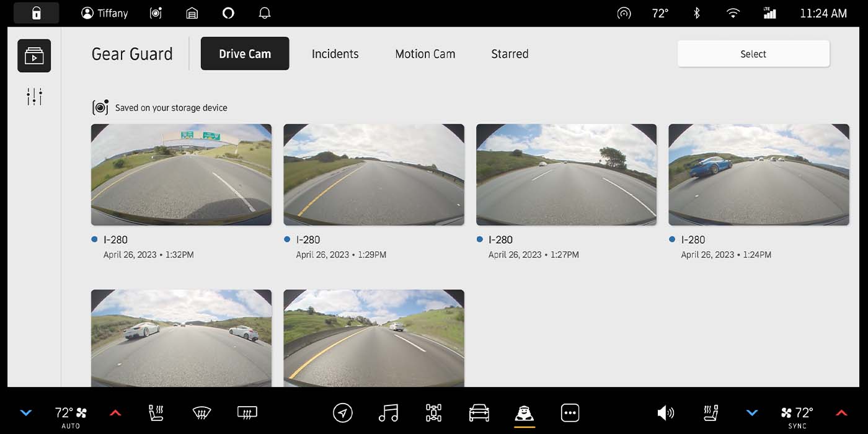Viewport: 868px width, 434px height.
Task: Open vehicle controls using the car icon
Action: 480,412
